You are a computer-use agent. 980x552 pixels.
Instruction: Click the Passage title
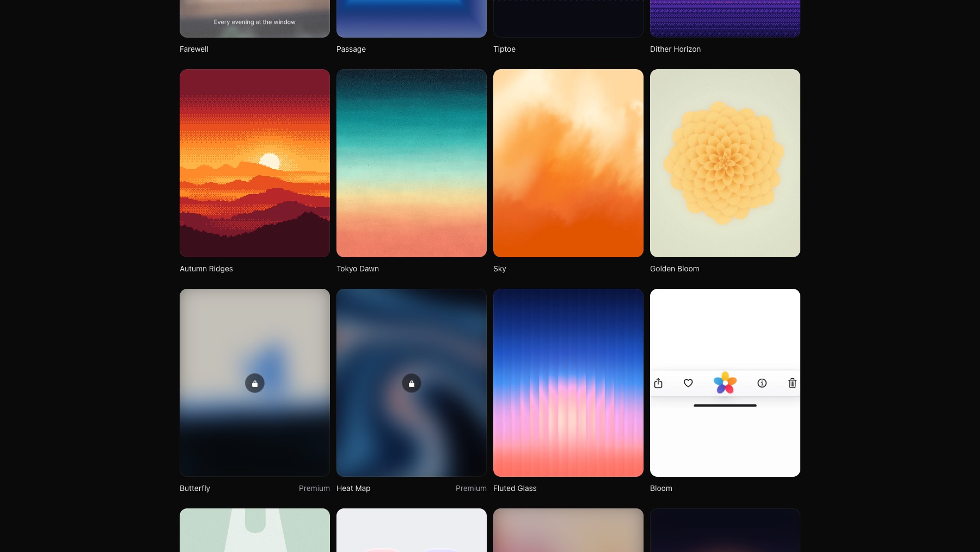(x=351, y=49)
